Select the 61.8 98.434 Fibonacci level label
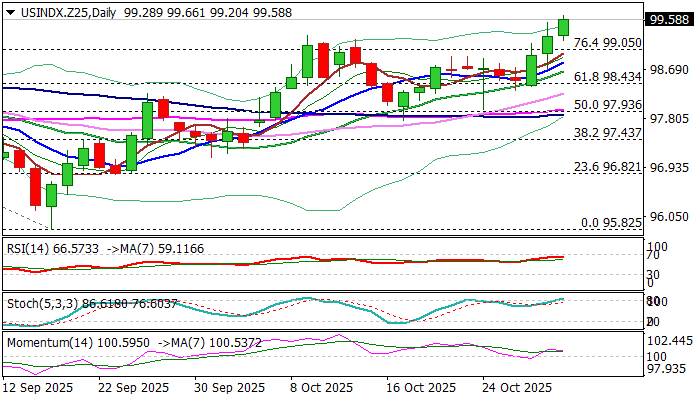Screen dimensions: 700x400 coord(608,77)
